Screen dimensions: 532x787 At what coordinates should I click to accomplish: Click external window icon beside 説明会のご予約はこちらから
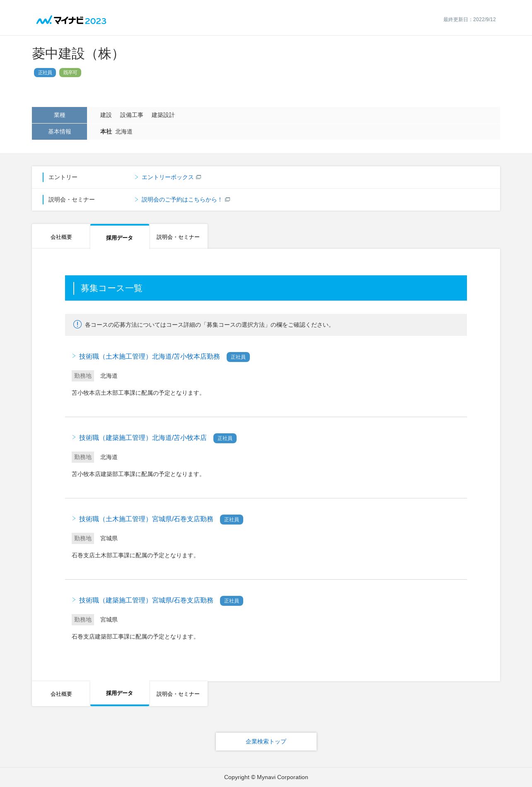point(227,199)
